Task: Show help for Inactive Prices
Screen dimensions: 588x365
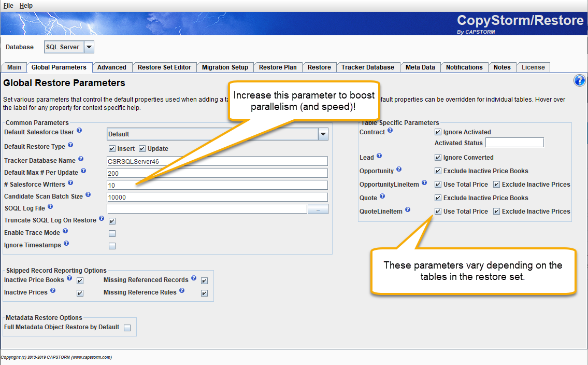Action: [53, 290]
